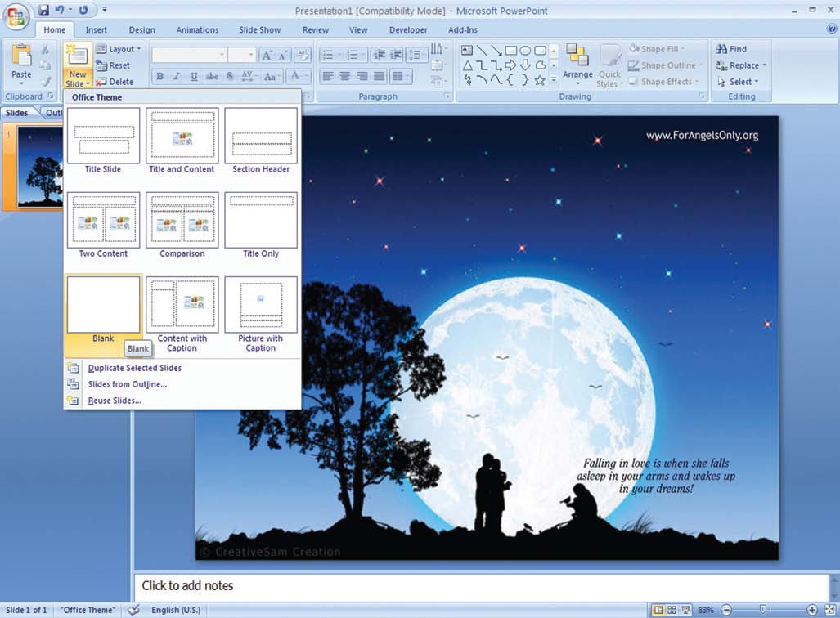The image size is (840, 618).
Task: Select the Rectangle shape tool
Action: pyautogui.click(x=513, y=50)
